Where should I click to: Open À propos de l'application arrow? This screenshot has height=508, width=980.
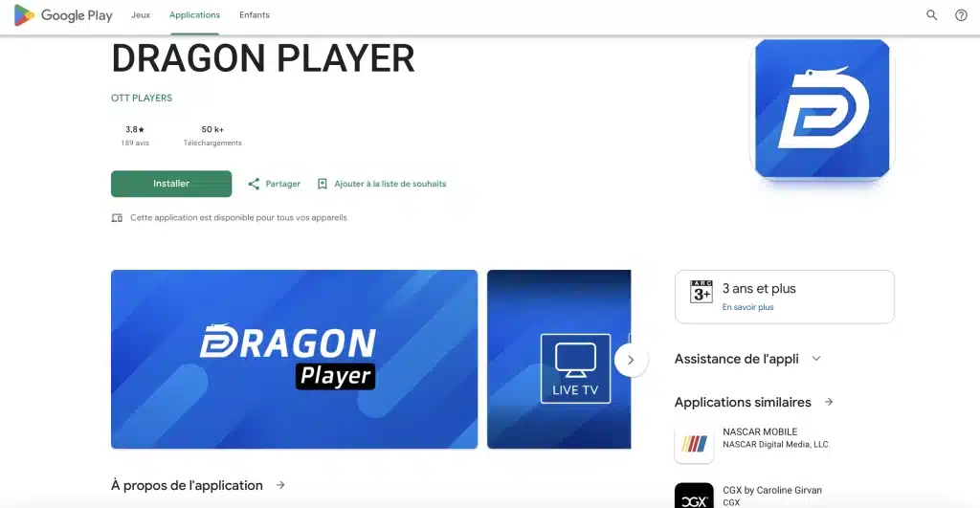(280, 485)
